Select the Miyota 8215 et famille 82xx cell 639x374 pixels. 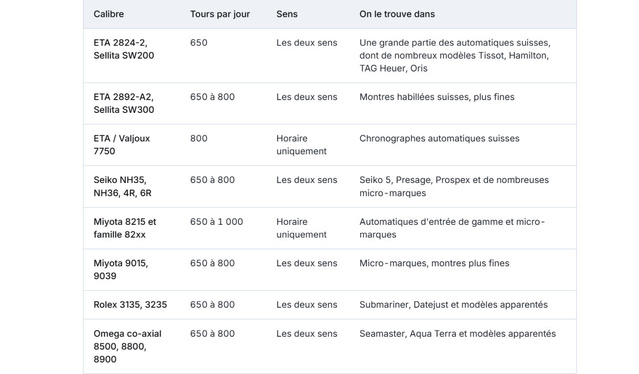click(x=125, y=228)
